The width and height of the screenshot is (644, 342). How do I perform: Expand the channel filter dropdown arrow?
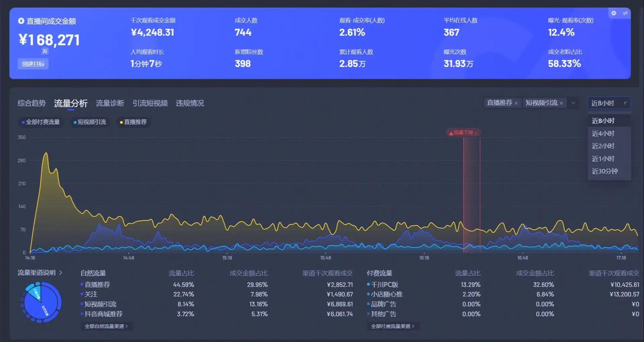(573, 103)
